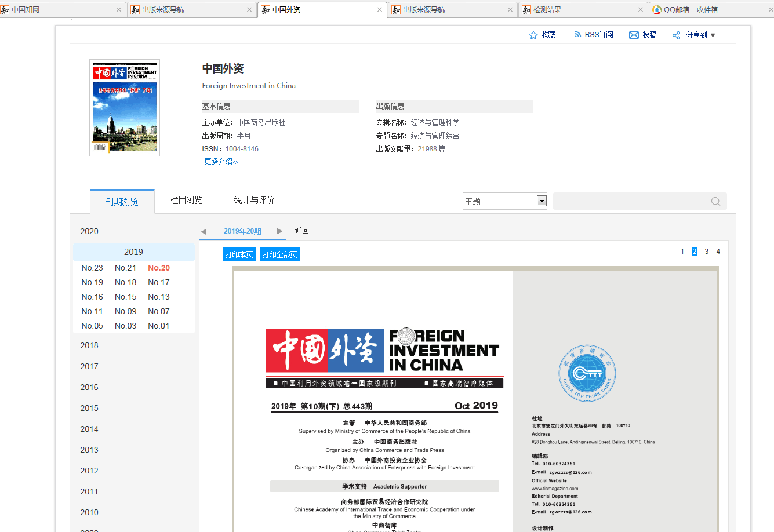The height and width of the screenshot is (532, 774).
Task: Open issue No.09 of 2019
Action: (x=125, y=311)
